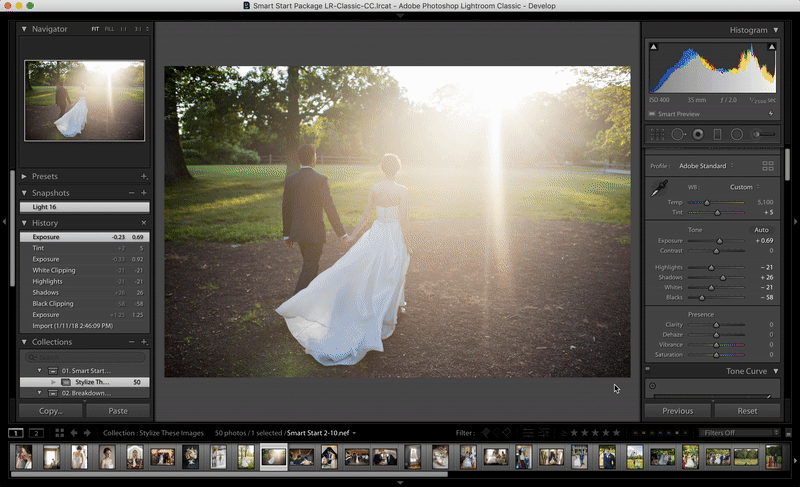Screen dimensions: 800x487
Task: Adjust the Exposure slider handle
Action: 718,241
